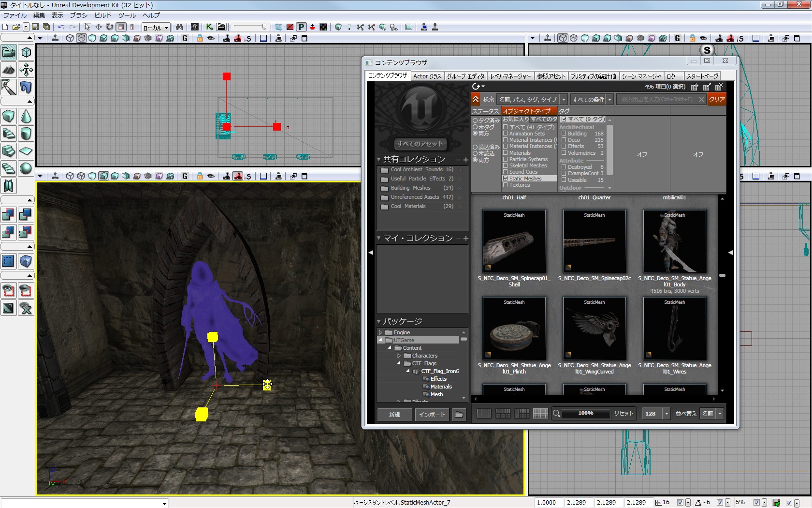Screen dimensions: 812x508
Task: Switch to the Actor クラス tab
Action: pyautogui.click(x=427, y=76)
